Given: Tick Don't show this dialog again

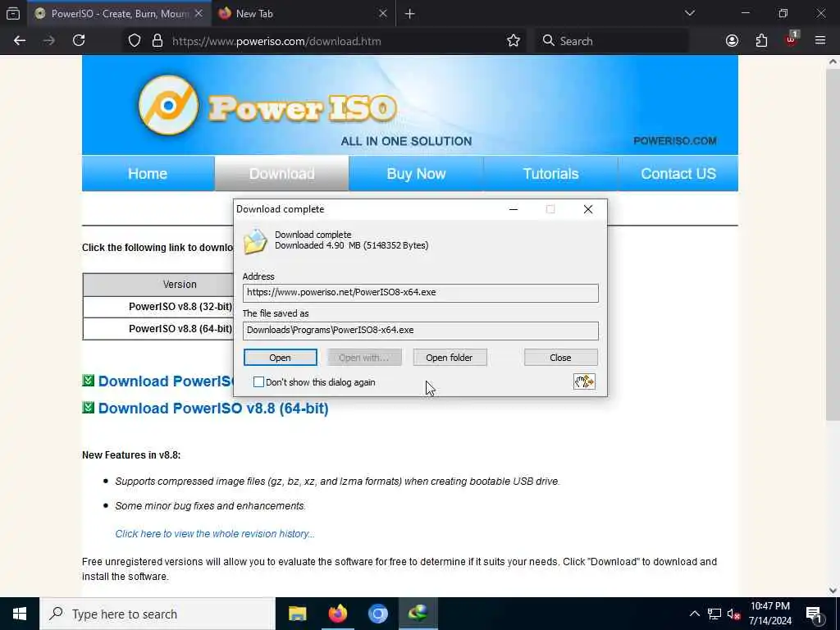Looking at the screenshot, I should tap(258, 382).
